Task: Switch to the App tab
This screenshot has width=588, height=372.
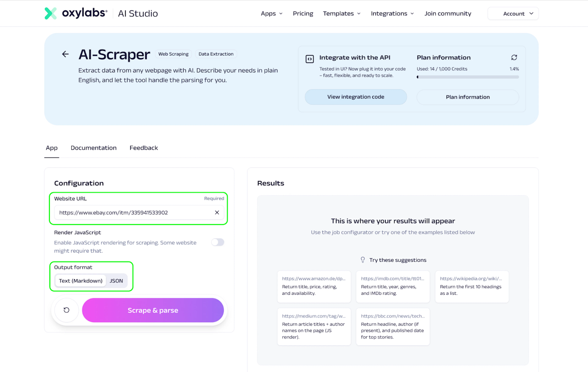Action: pos(52,148)
